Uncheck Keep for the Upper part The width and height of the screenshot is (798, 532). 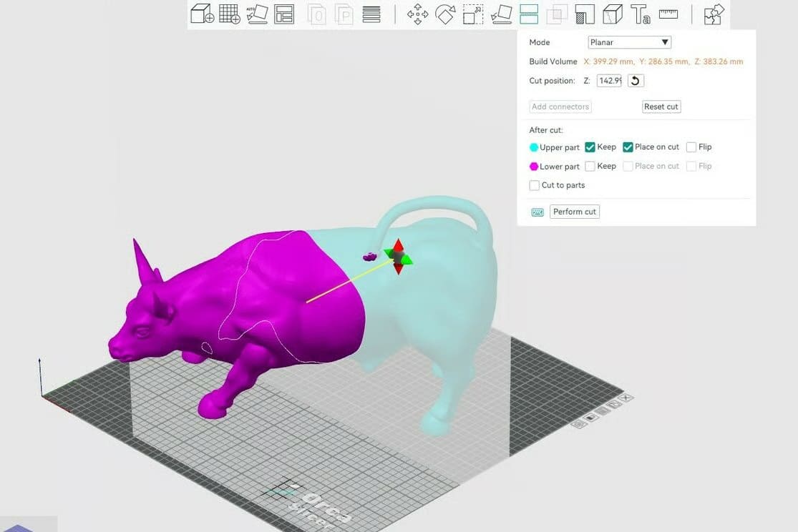click(x=590, y=147)
